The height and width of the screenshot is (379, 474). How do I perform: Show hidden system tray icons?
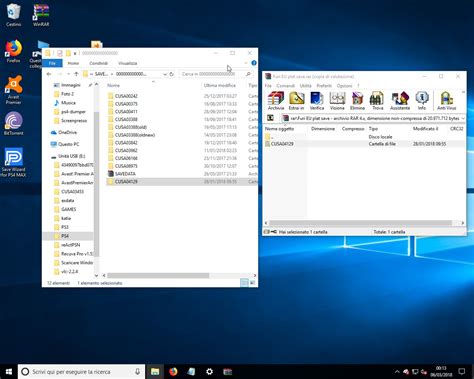coord(397,371)
